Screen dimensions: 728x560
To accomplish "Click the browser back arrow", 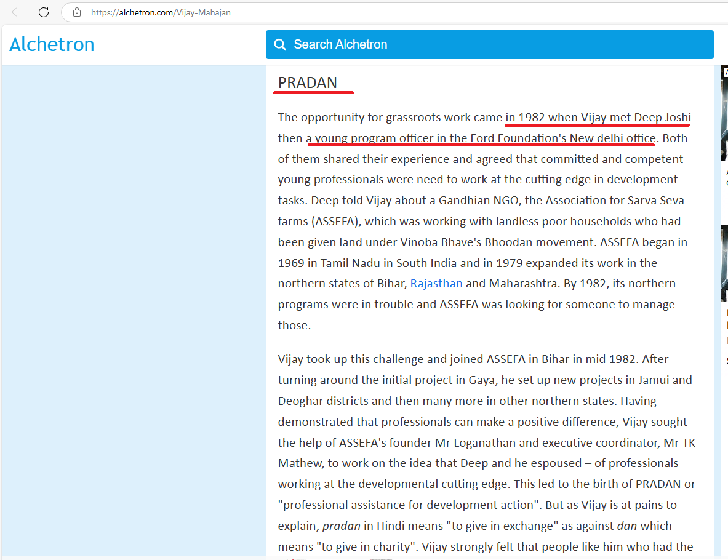I will 17,12.
